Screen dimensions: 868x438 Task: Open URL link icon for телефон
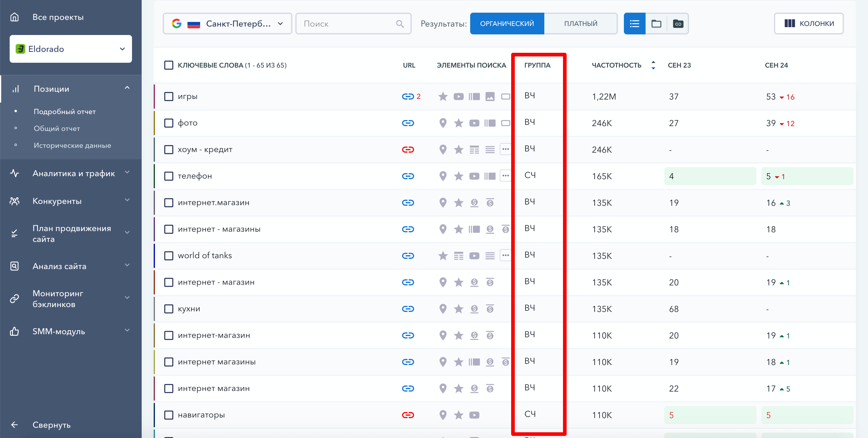pyautogui.click(x=408, y=176)
